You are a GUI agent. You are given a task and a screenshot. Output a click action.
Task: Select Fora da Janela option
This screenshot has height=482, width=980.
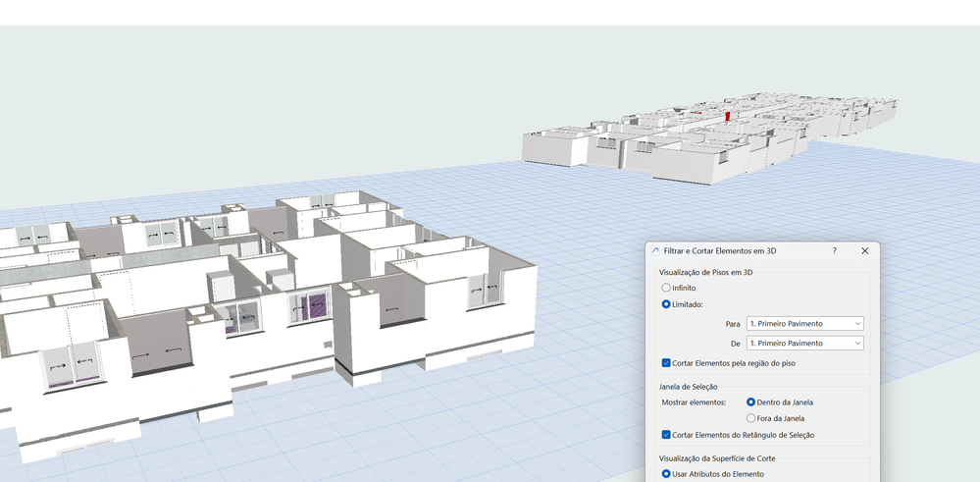point(751,418)
